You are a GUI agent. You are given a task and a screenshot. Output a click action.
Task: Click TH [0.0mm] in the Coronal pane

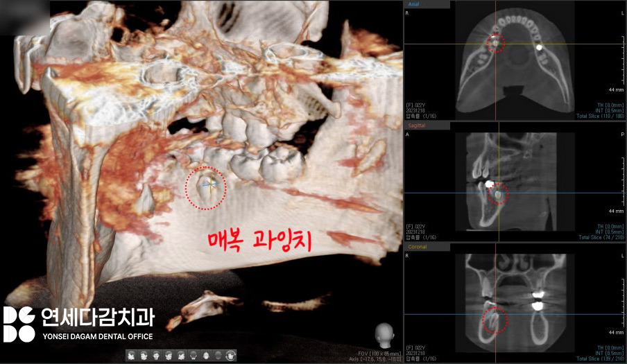tap(610, 347)
